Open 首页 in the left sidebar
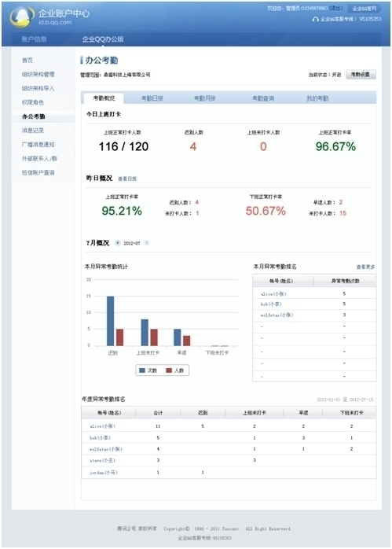392x549 pixels. [x=27, y=61]
